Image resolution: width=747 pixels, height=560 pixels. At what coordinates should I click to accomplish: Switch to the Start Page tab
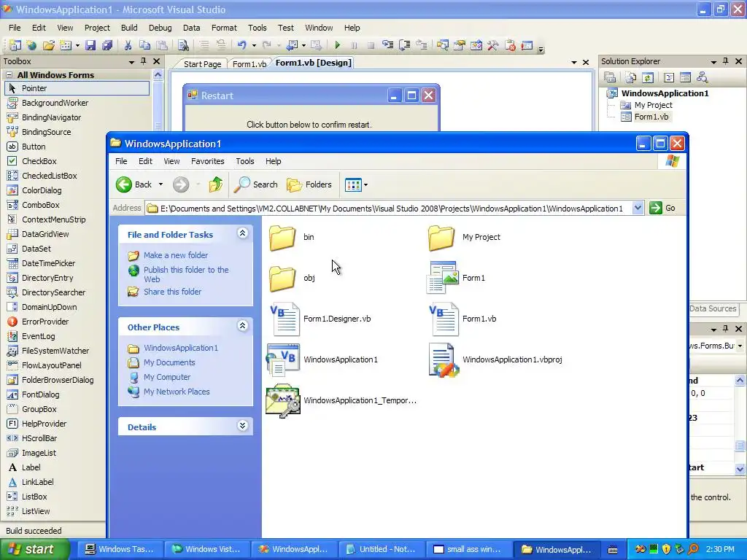click(202, 64)
